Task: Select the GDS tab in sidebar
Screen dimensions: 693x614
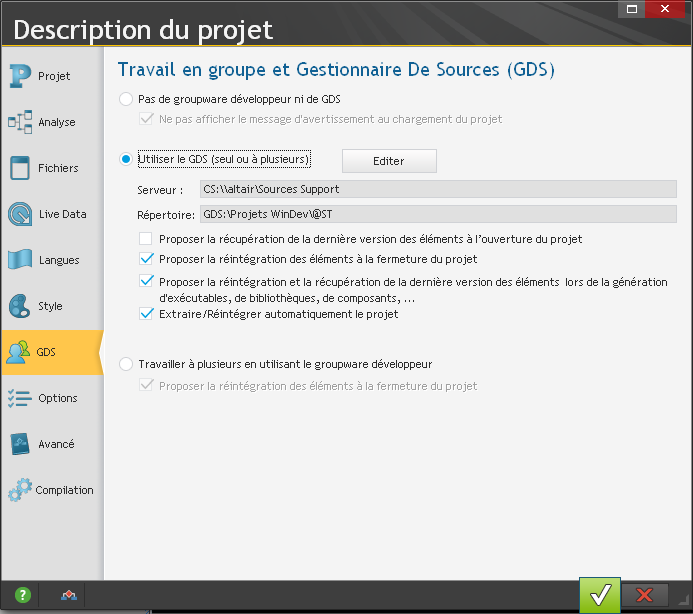Action: [46, 352]
